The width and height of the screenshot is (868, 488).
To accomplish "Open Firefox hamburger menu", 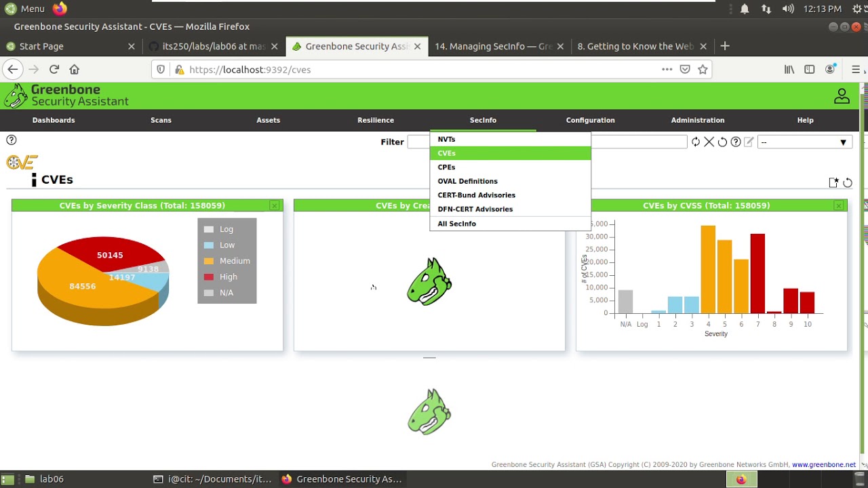I will point(856,69).
